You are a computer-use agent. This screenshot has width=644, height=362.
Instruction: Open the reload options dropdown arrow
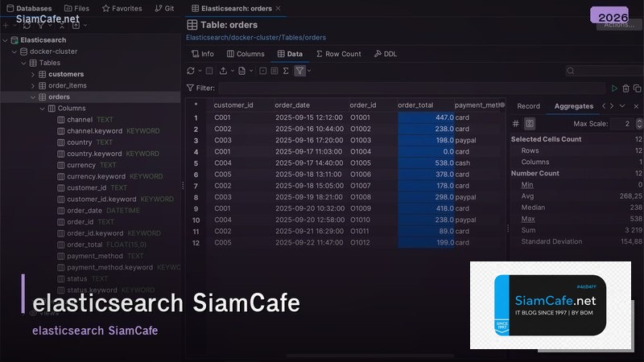point(200,71)
